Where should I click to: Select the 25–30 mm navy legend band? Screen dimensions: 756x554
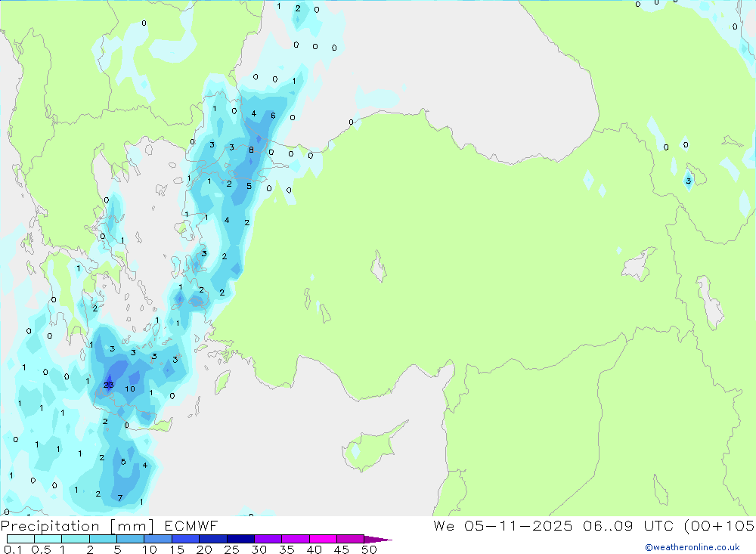pos(240,539)
